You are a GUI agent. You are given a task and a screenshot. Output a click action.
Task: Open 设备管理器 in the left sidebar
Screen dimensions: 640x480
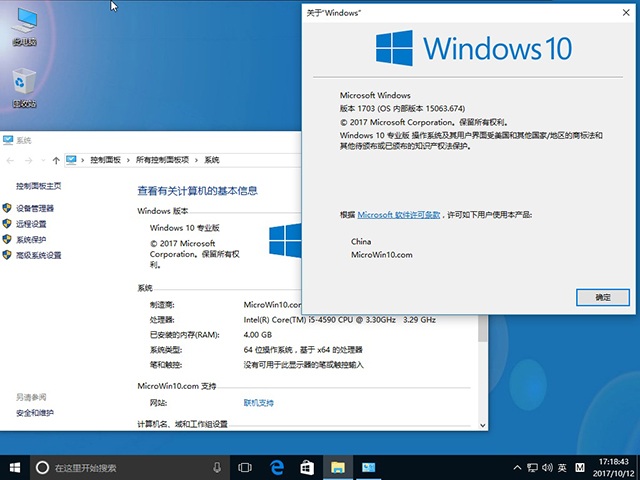pyautogui.click(x=35, y=209)
